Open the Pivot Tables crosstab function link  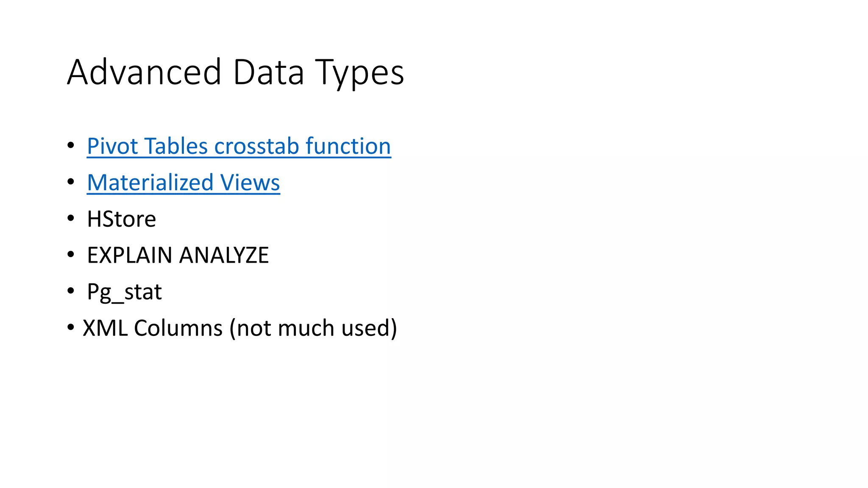(x=239, y=146)
